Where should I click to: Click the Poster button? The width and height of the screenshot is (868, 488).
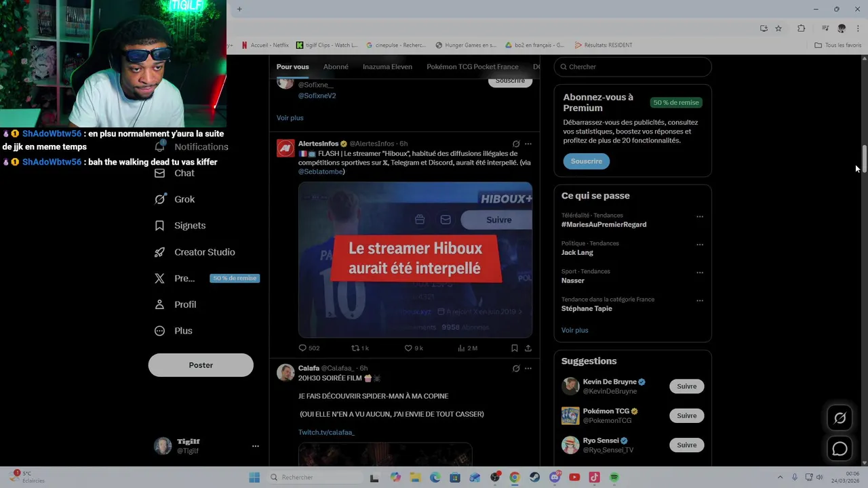tap(201, 365)
